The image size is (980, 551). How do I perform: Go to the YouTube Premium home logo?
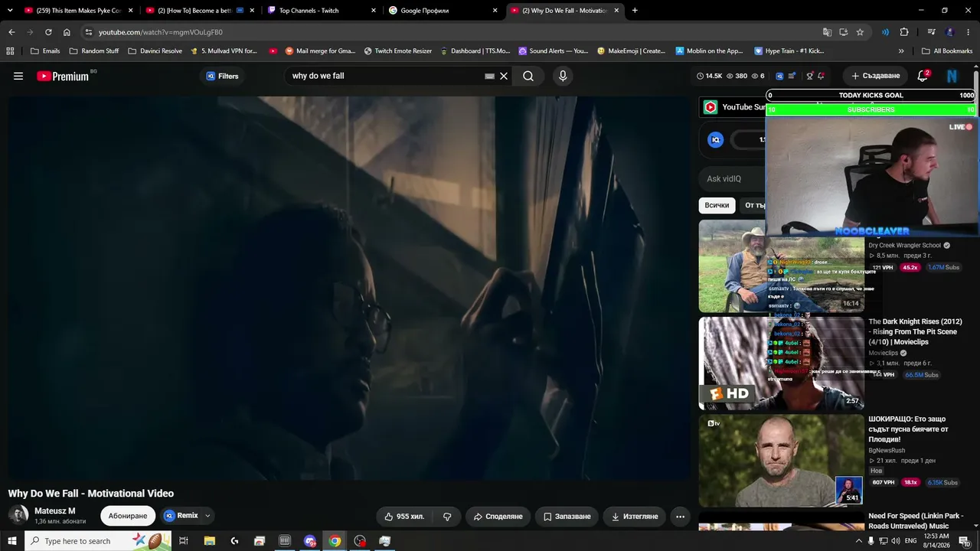[x=63, y=76]
